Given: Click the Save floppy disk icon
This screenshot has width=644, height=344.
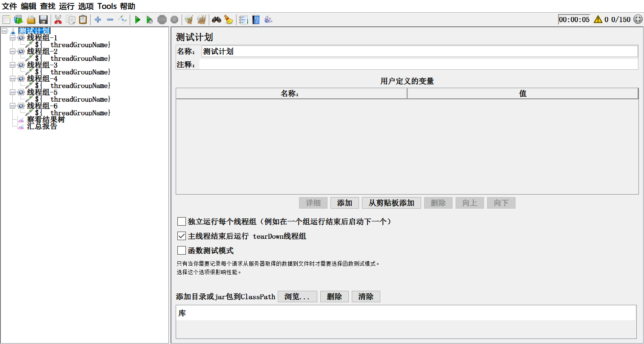Looking at the screenshot, I should coord(43,20).
